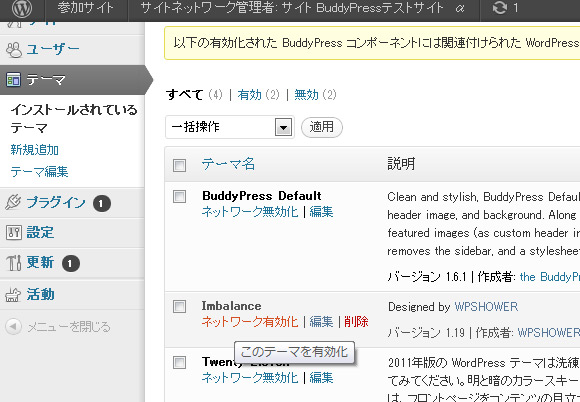
Task: Check the BuddyPress Default theme checkbox
Action: pos(179,196)
